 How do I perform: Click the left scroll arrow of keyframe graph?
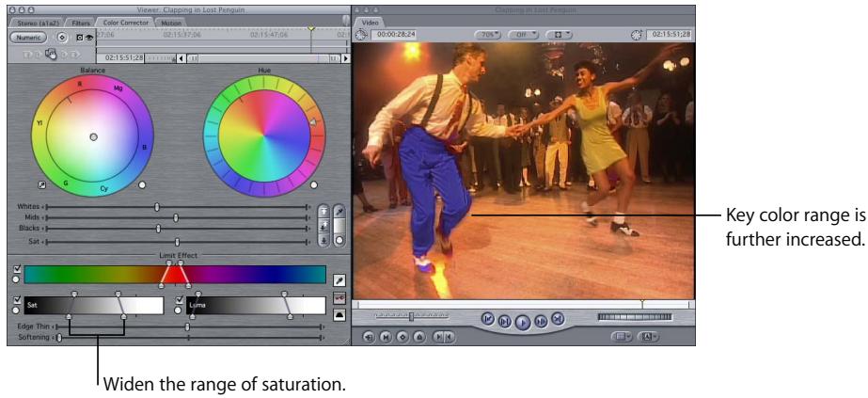[x=181, y=58]
